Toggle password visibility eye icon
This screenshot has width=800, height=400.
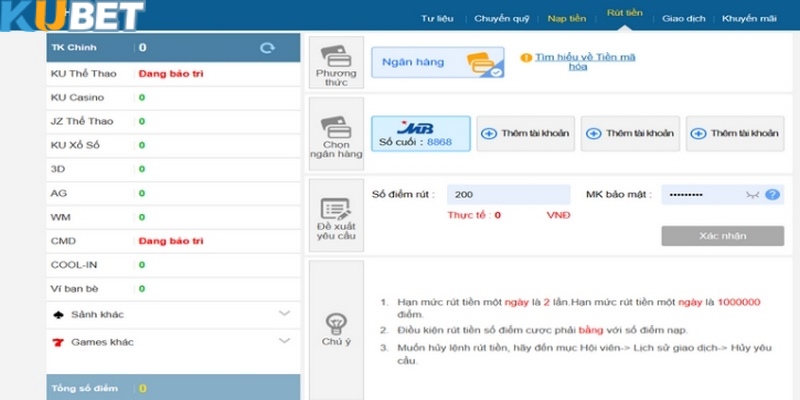tap(753, 194)
